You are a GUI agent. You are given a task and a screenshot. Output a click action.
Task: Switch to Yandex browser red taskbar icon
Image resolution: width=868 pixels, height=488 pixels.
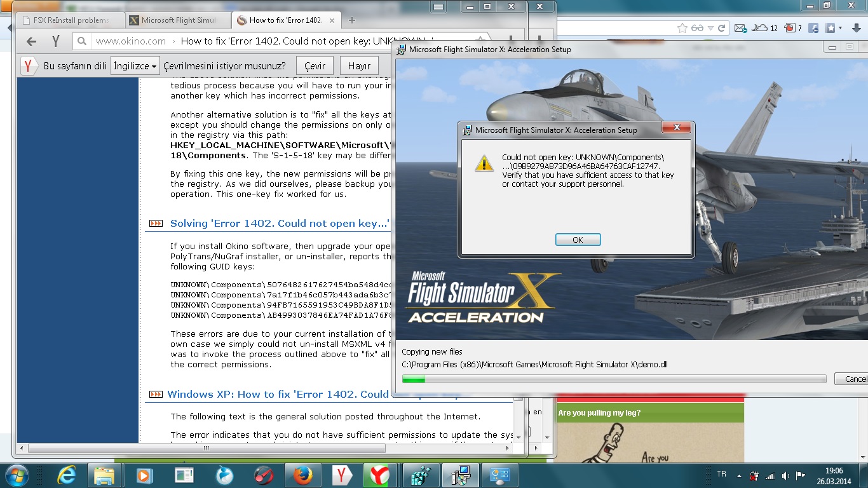pos(381,475)
